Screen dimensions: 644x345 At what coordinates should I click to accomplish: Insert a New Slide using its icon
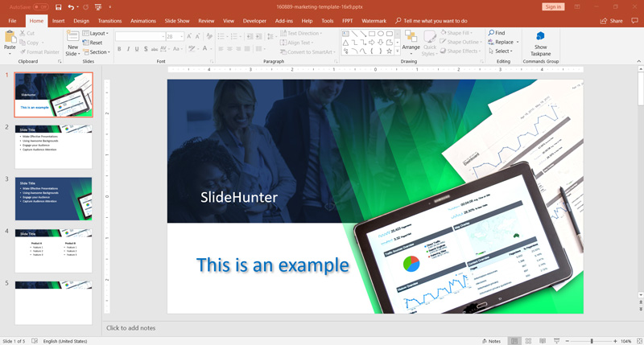pyautogui.click(x=72, y=36)
